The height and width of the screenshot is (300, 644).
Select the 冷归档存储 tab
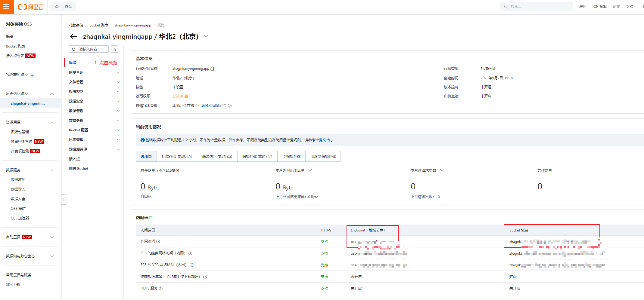[291, 156]
